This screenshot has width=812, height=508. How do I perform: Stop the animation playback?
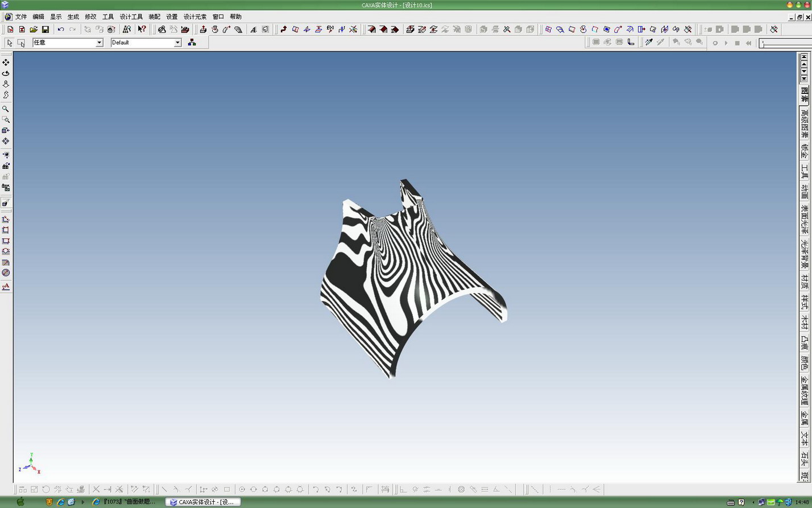pos(738,43)
